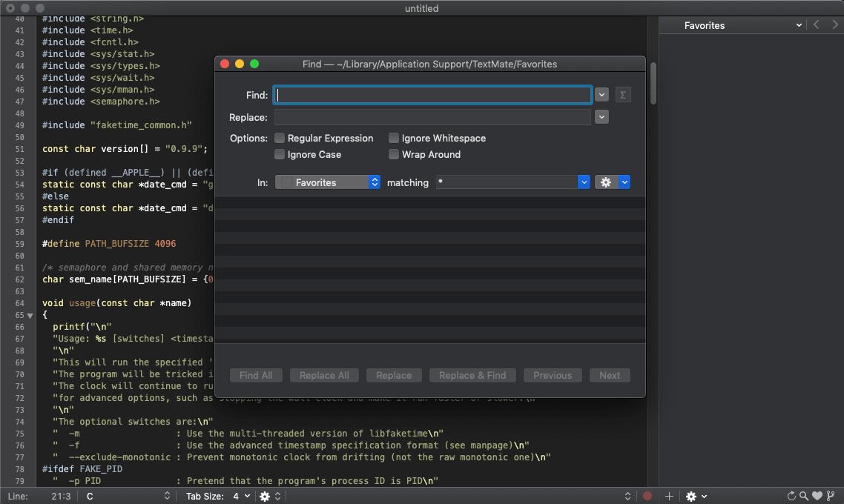
Task: Tick the Ignore Whitespace checkbox
Action: click(394, 138)
